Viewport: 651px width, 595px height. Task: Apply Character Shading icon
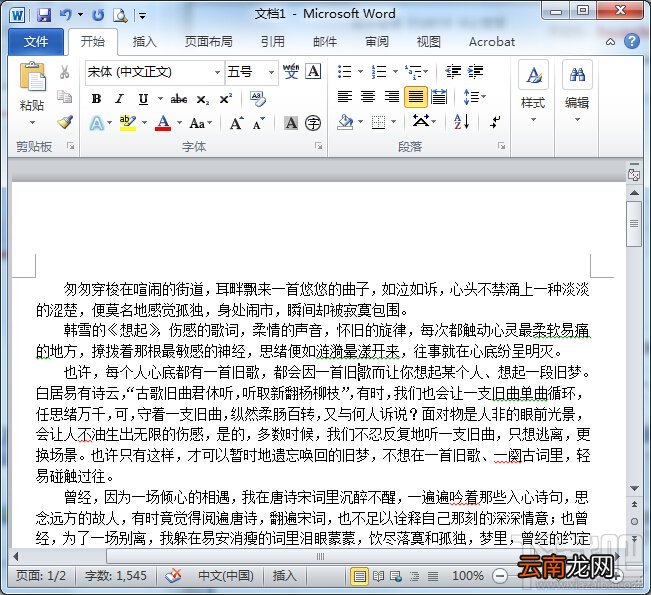[x=291, y=123]
